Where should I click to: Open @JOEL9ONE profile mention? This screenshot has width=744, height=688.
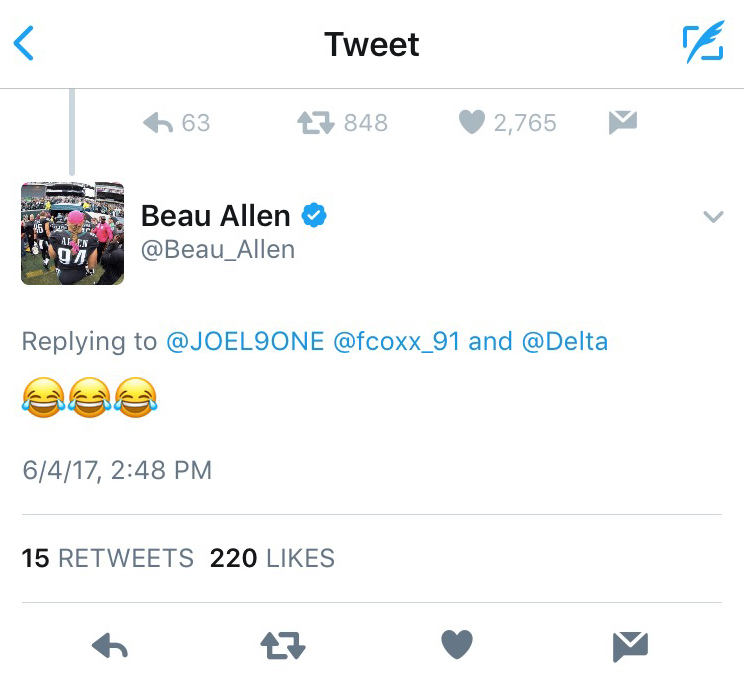click(x=245, y=342)
